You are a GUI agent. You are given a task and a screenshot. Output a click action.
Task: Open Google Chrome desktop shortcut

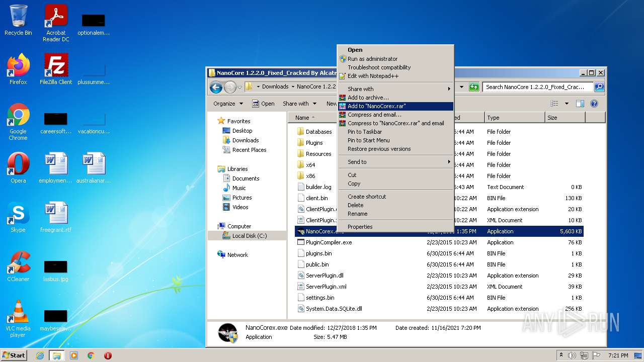click(18, 122)
